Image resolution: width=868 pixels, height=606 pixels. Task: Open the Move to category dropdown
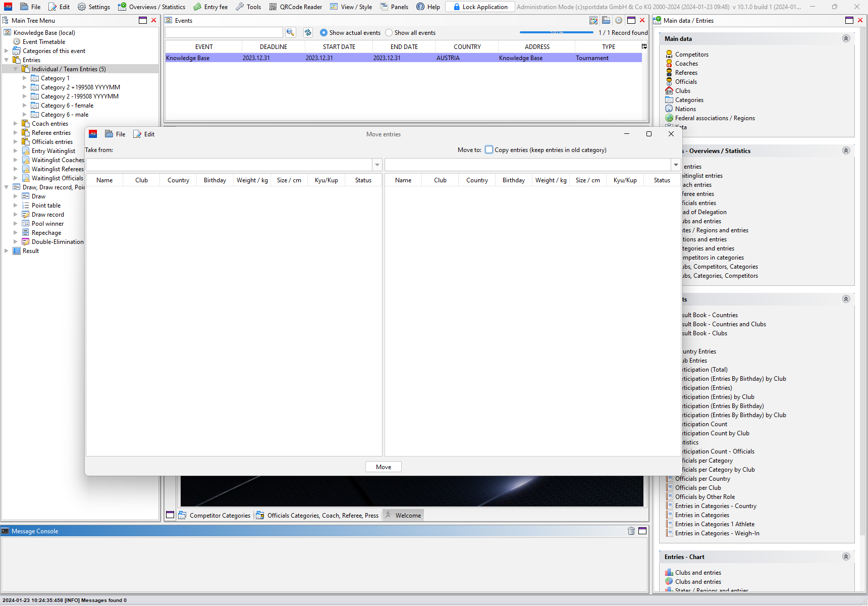point(676,165)
